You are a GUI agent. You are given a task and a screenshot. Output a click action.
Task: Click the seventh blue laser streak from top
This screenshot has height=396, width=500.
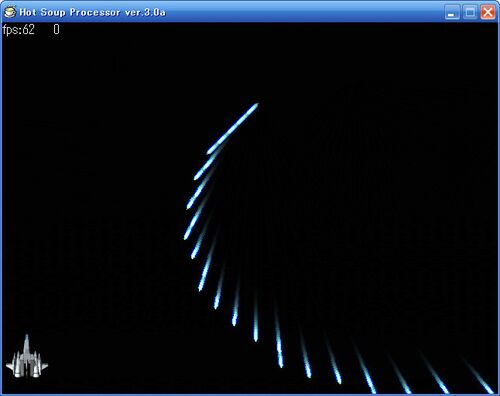[220, 287]
